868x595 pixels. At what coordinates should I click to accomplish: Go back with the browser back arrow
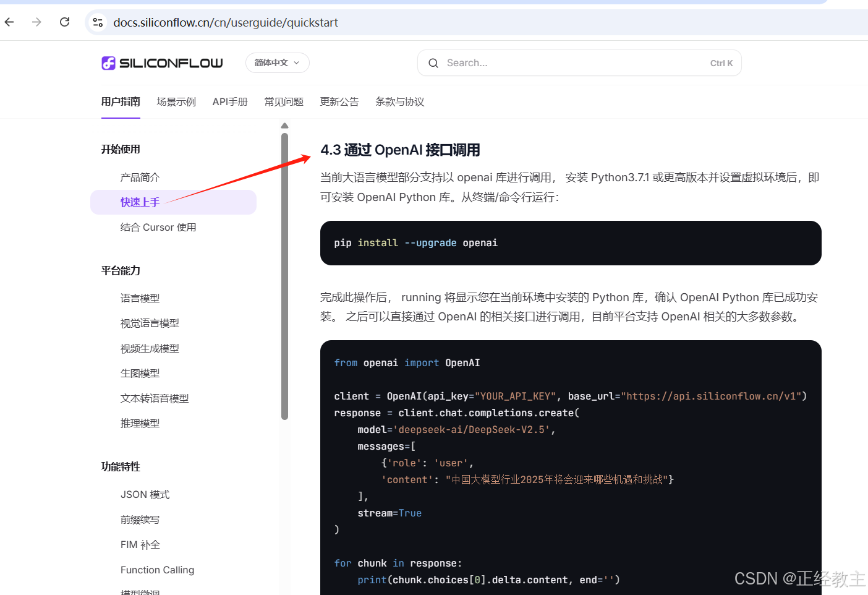coord(9,22)
